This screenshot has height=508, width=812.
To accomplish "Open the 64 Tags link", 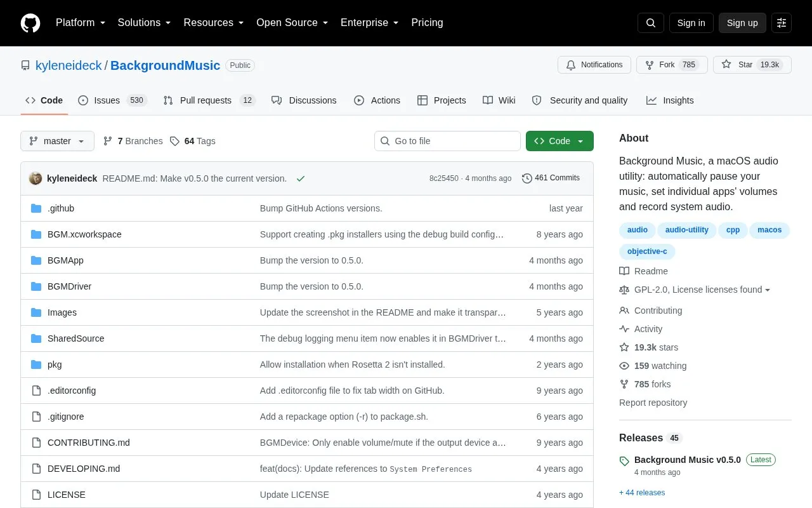I will point(192,141).
